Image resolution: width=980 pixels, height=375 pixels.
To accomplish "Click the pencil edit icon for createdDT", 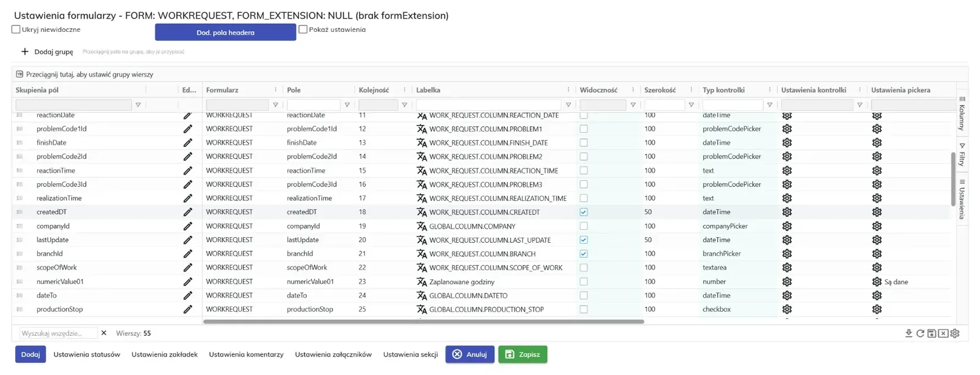I will 187,212.
